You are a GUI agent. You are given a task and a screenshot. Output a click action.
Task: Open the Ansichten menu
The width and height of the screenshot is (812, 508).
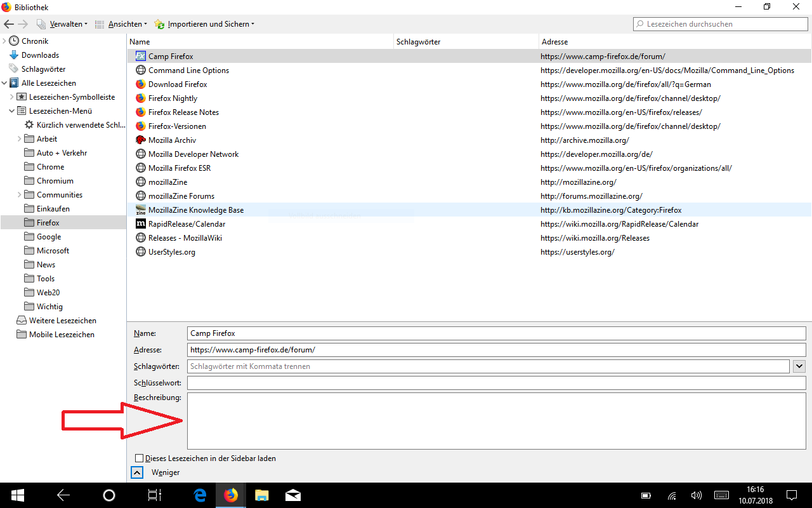click(x=121, y=24)
